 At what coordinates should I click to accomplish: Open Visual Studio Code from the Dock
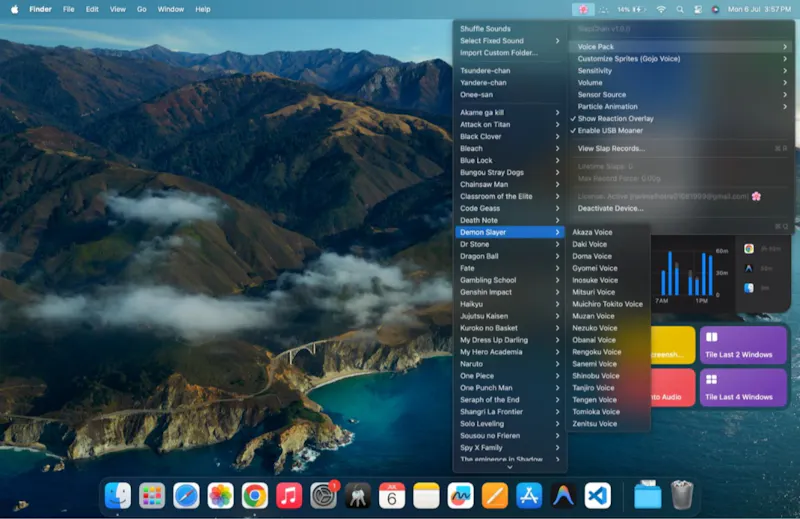tap(597, 496)
